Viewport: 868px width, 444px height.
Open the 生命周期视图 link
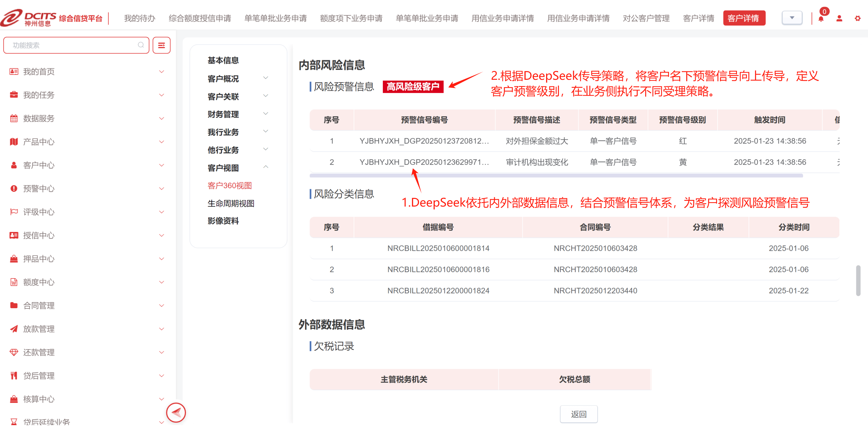[231, 203]
